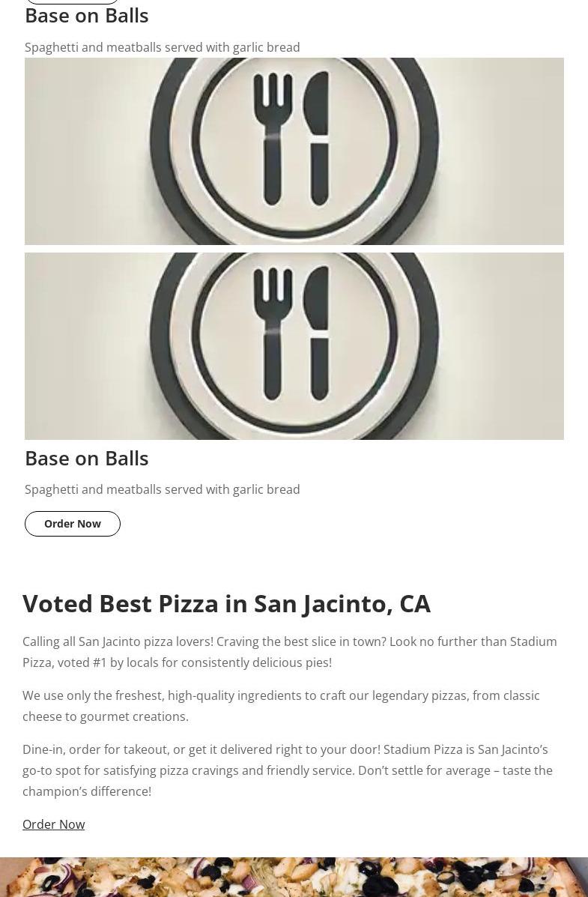The image size is (588, 897).
Task: Open the lower plate placeholder image above Order Now
Action: tap(294, 346)
